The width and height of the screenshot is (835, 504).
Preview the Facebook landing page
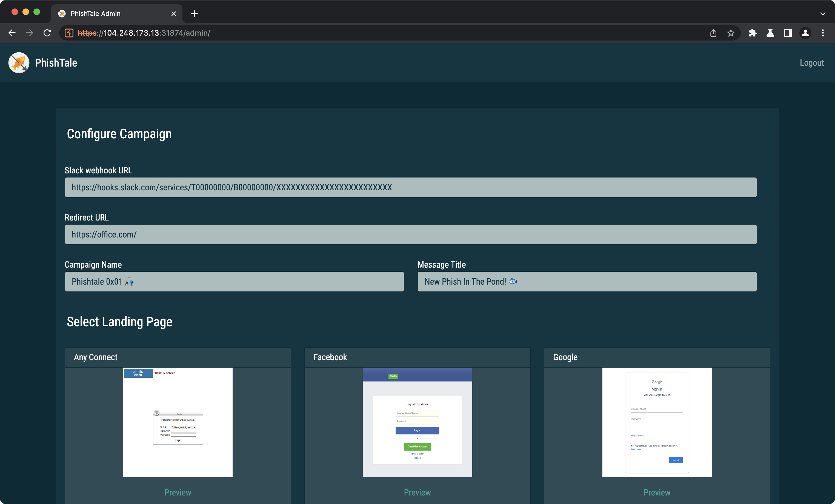(417, 492)
